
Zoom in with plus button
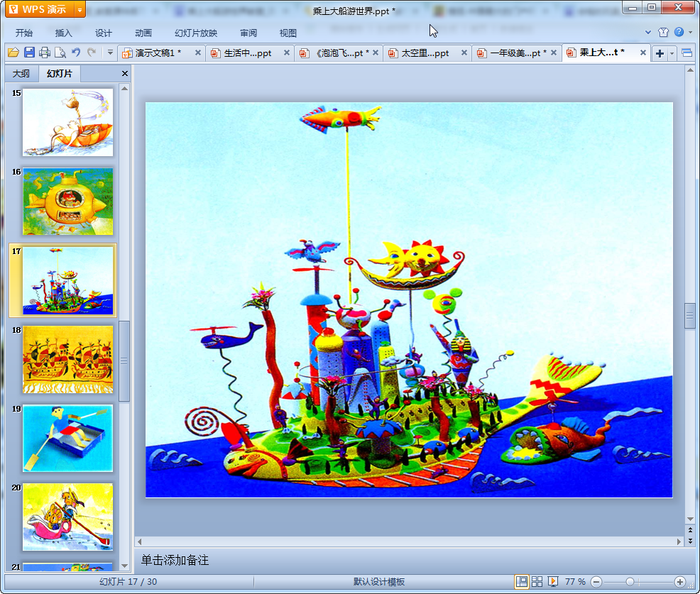[680, 581]
